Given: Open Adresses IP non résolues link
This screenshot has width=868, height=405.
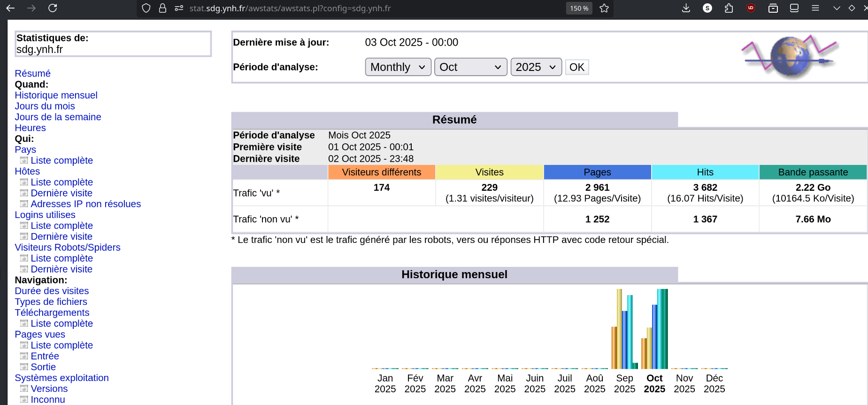Looking at the screenshot, I should tap(85, 204).
